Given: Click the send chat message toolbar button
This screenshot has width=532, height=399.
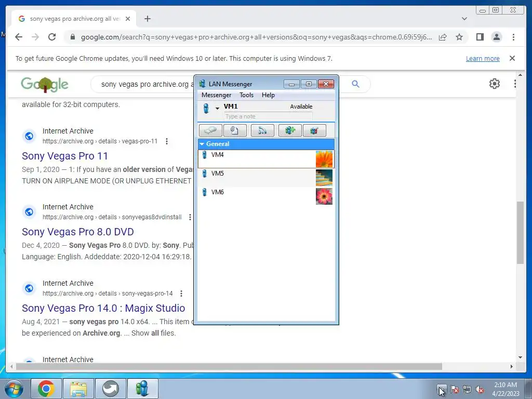Looking at the screenshot, I should pos(210,130).
